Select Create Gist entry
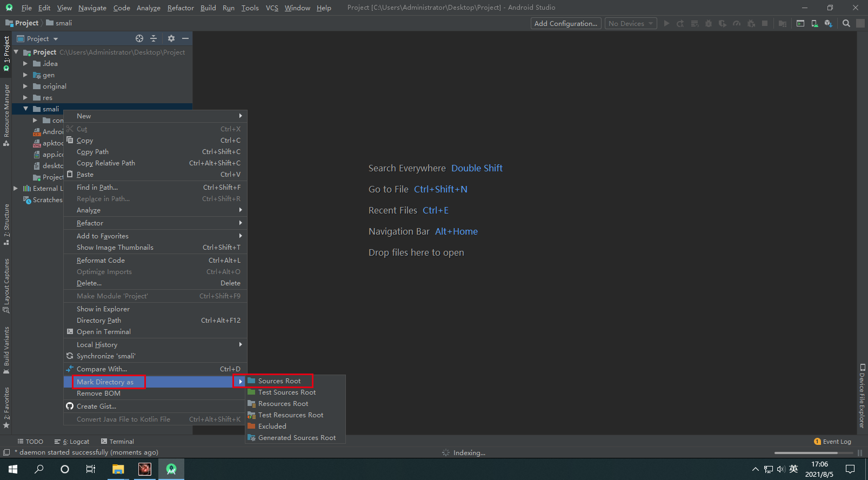 click(155, 406)
